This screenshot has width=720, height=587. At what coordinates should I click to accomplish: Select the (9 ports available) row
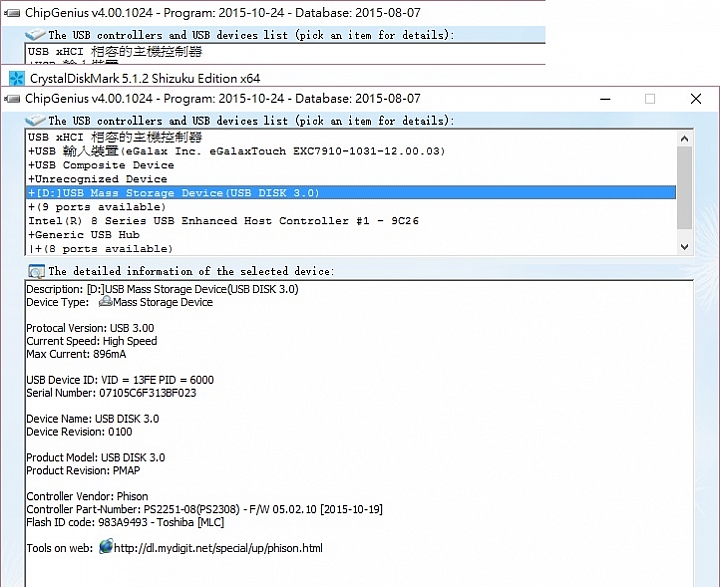click(x=351, y=207)
